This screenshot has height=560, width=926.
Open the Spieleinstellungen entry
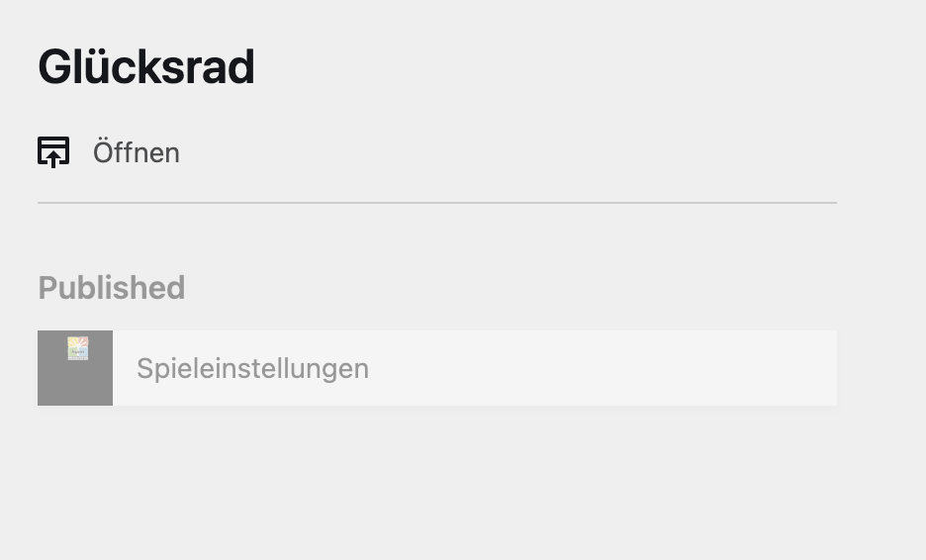pos(252,368)
